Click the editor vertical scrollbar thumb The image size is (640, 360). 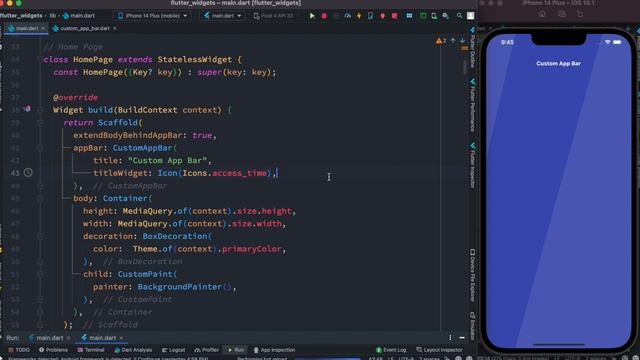(x=465, y=67)
